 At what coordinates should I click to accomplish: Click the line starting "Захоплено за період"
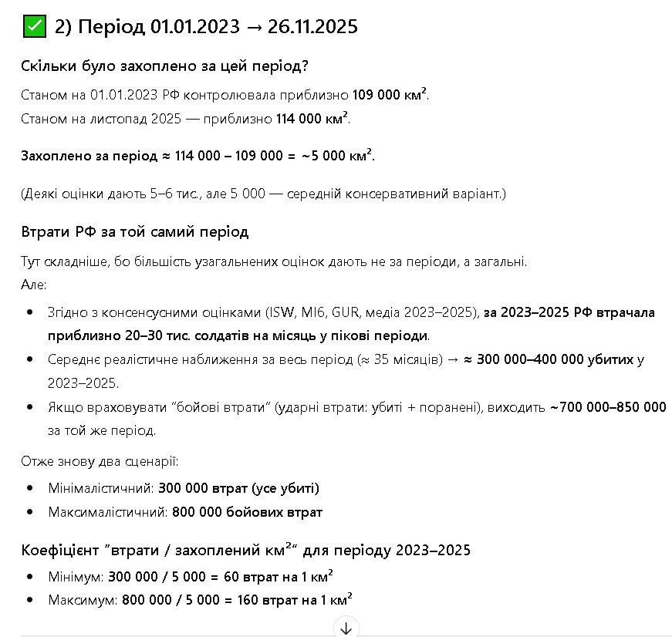click(198, 155)
